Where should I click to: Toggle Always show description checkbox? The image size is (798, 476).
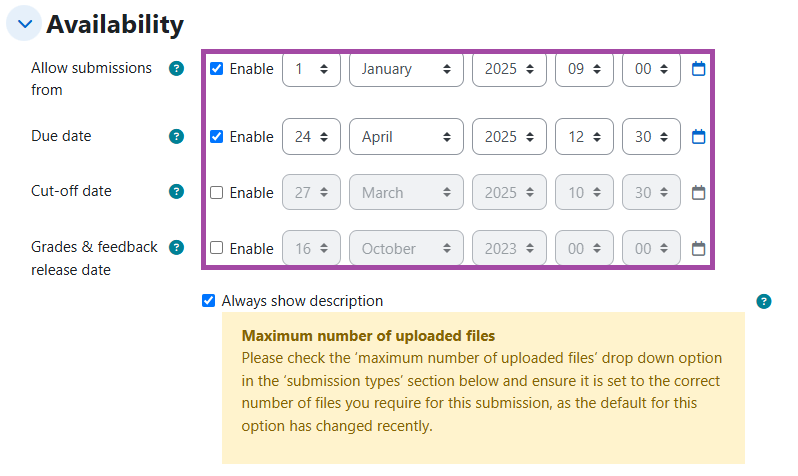point(208,300)
